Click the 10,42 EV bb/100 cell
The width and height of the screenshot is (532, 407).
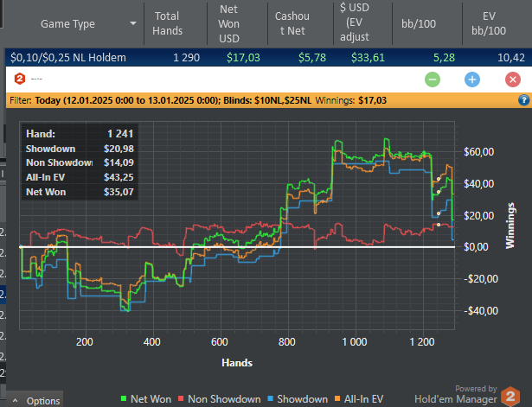coord(511,58)
